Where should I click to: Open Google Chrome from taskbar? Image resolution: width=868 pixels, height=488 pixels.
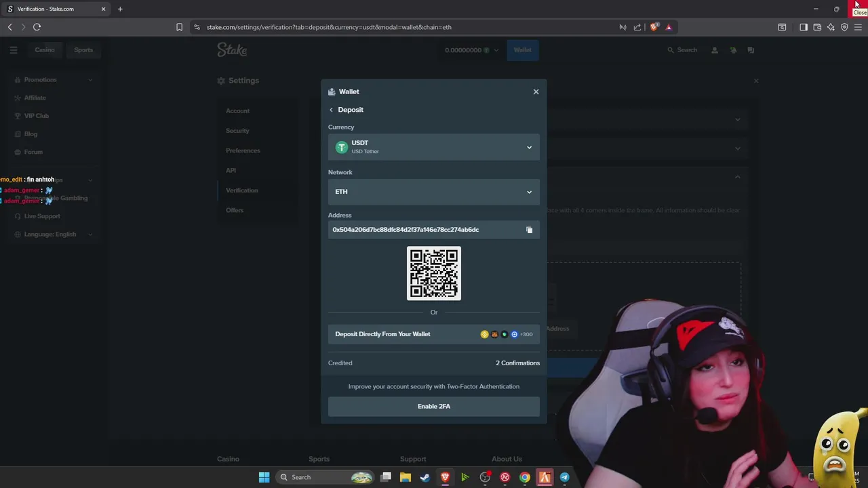pos(525,477)
